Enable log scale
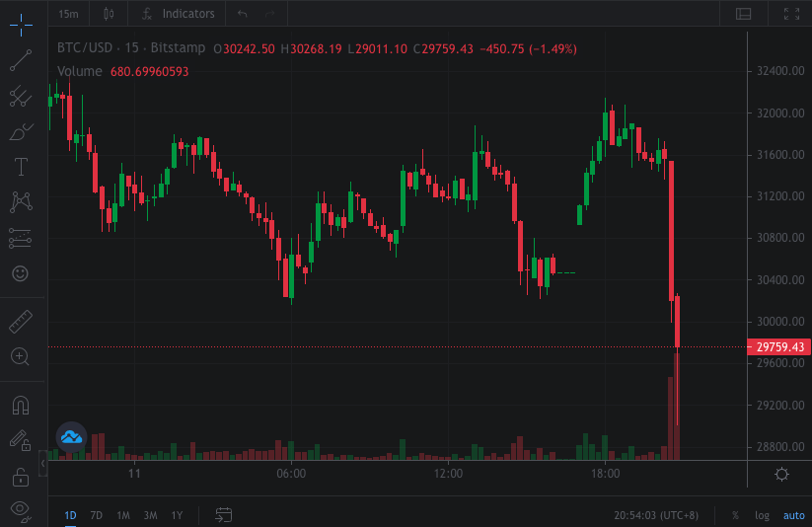This screenshot has height=527, width=812. 762,515
